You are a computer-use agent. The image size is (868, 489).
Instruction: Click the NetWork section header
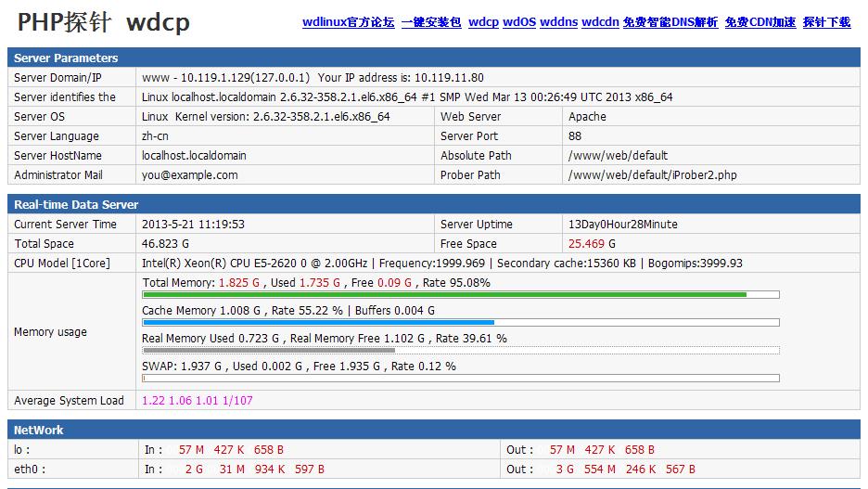(39, 431)
